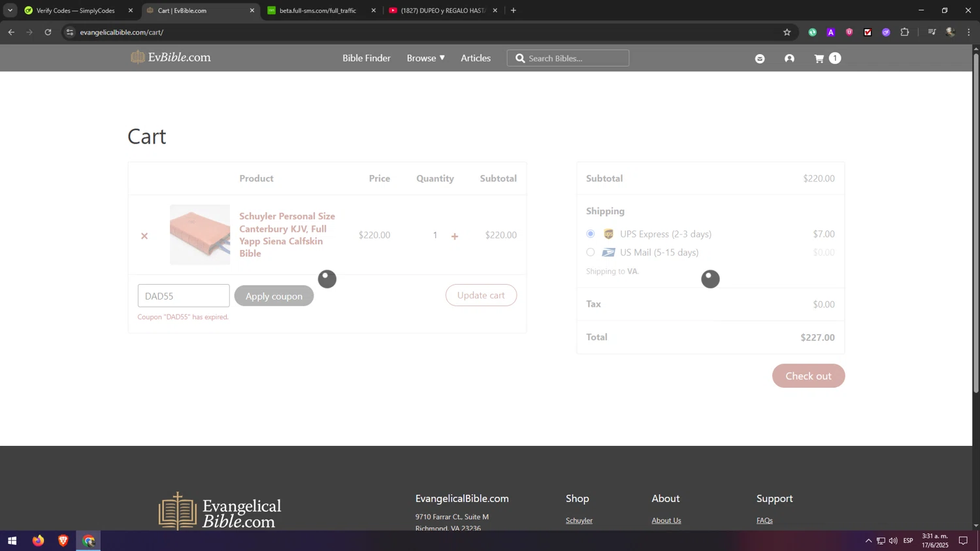Open the shopping cart icon in header
The height and width of the screenshot is (551, 980).
(x=819, y=59)
